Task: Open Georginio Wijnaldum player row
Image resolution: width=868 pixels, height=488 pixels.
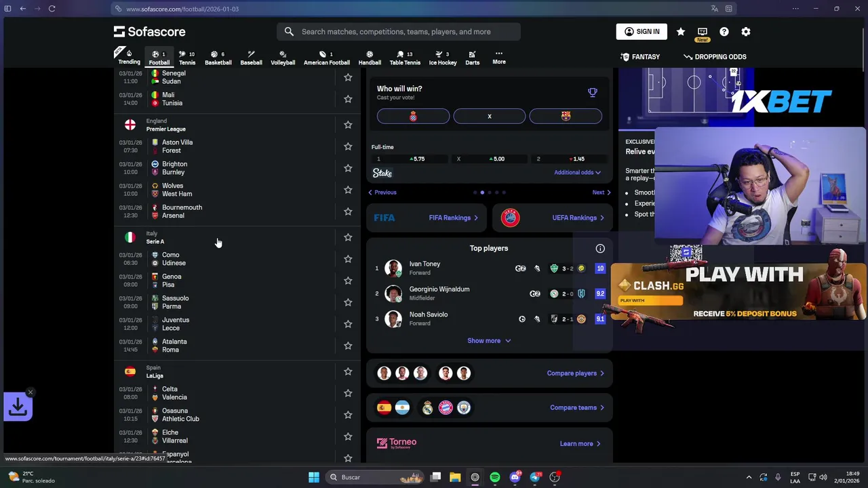Action: click(x=489, y=293)
